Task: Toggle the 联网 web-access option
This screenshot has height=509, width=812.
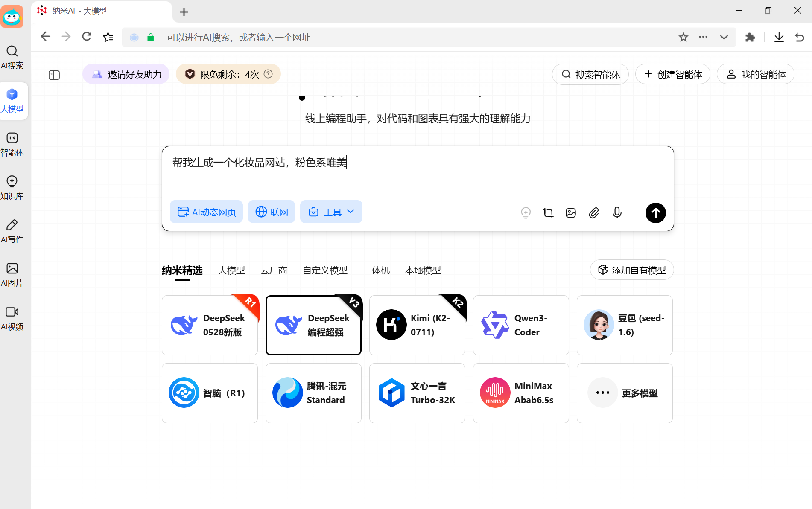Action: pos(272,212)
